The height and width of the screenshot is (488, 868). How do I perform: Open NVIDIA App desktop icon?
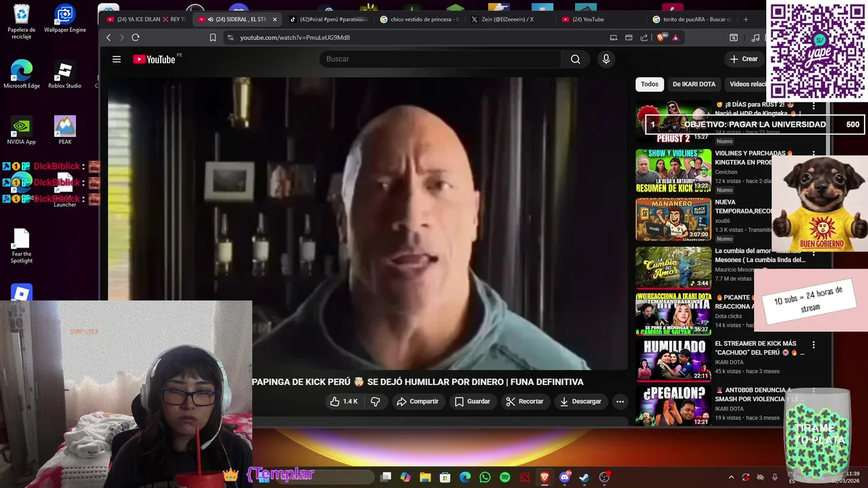coord(21,131)
